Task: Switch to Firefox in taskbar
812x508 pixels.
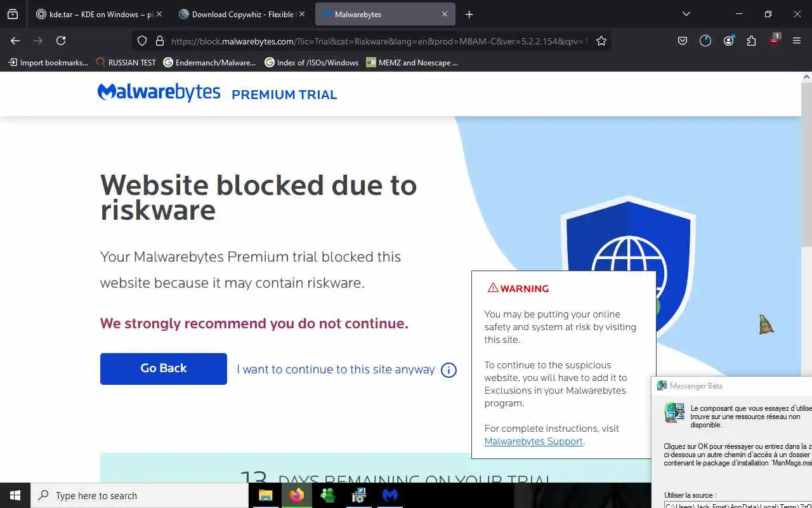Action: pos(296,495)
